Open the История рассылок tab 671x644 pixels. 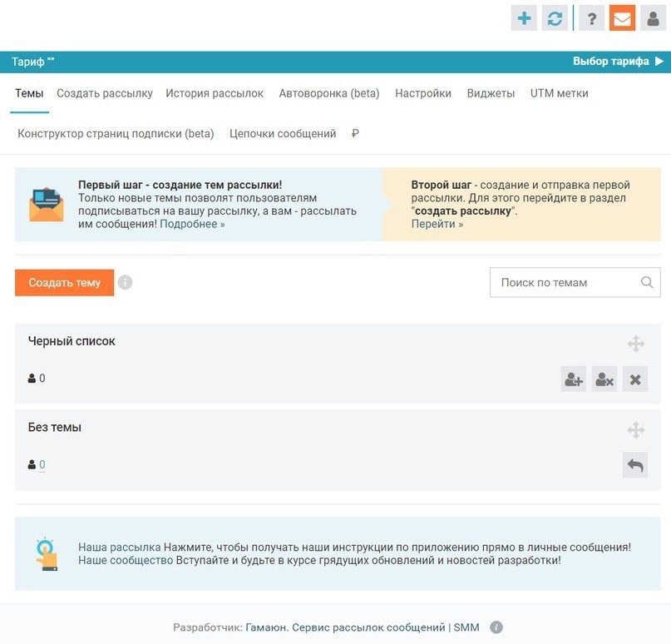(215, 93)
